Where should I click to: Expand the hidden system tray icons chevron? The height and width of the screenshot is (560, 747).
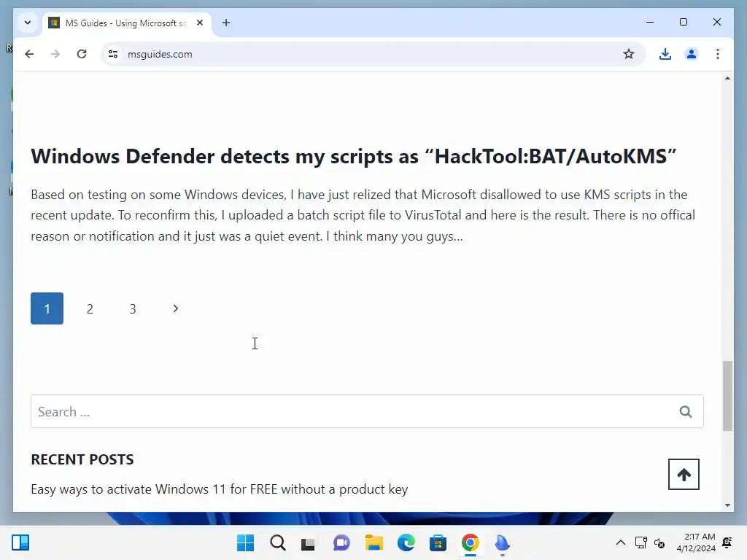pos(621,542)
